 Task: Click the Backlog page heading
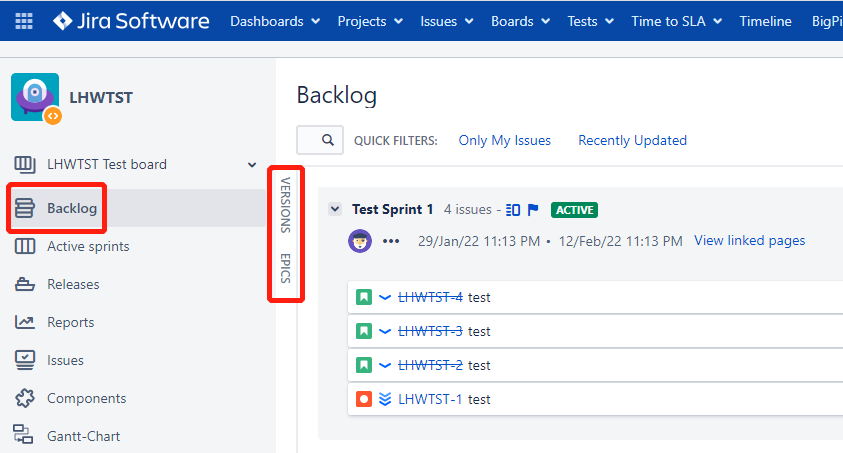click(337, 95)
